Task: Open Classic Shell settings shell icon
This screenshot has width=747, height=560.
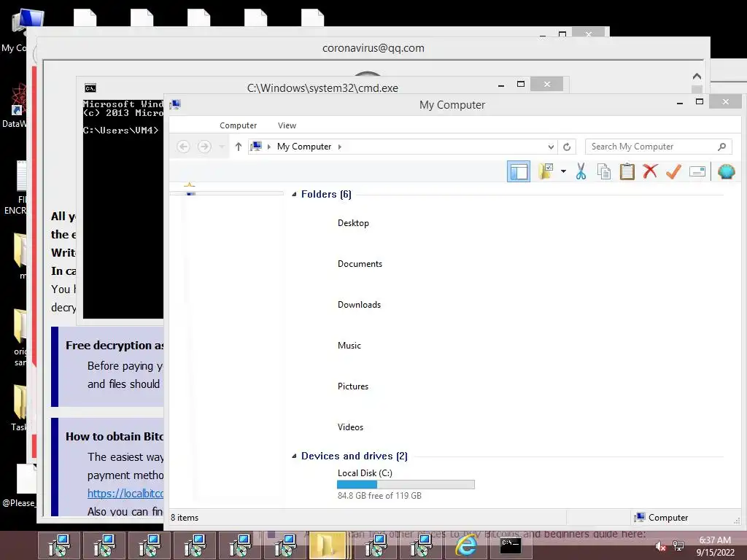Action: tap(726, 171)
